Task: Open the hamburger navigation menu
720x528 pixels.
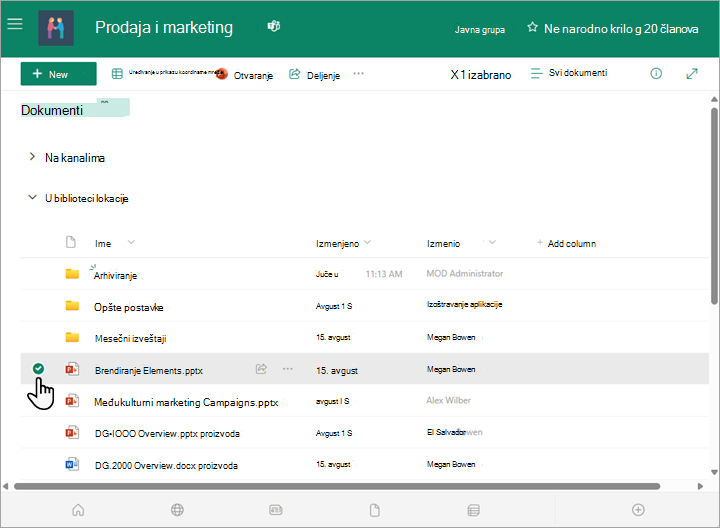Action: pos(15,24)
